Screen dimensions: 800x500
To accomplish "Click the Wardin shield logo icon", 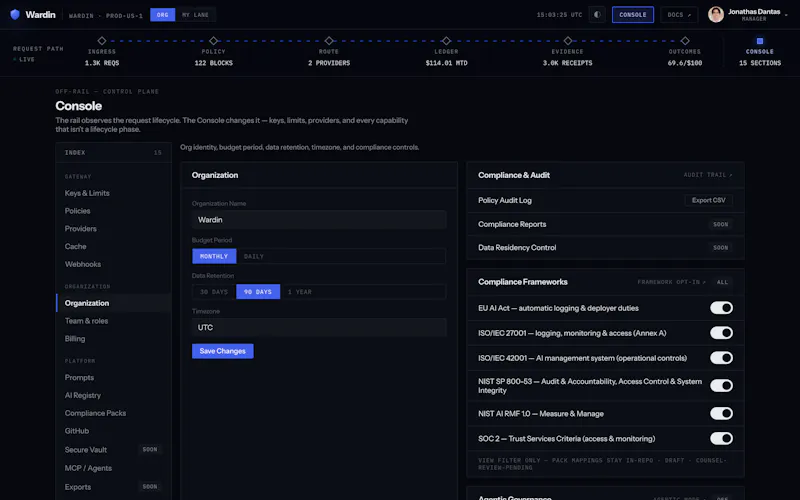I will [x=15, y=14].
